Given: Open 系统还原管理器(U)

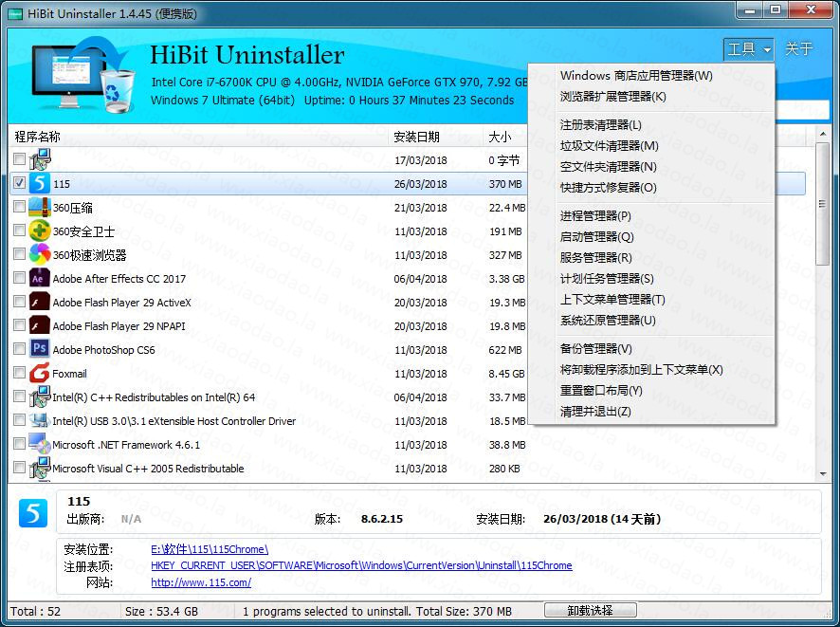Looking at the screenshot, I should pos(608,321).
